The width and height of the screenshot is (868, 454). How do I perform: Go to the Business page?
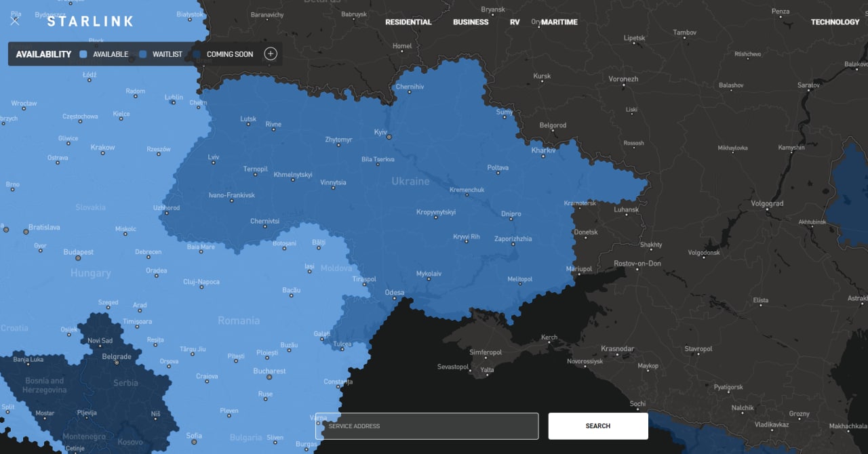(471, 22)
